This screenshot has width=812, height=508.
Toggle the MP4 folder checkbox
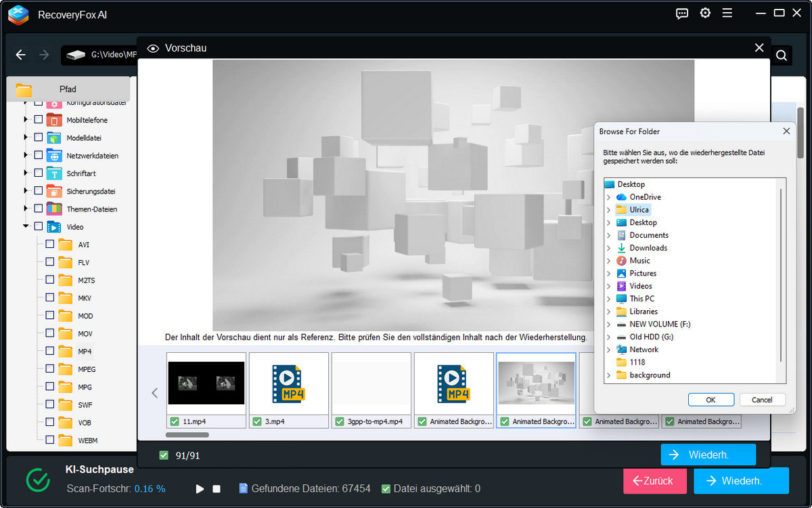click(x=50, y=351)
